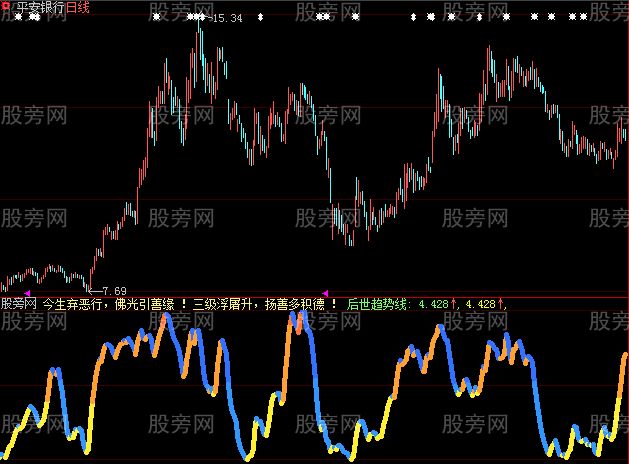Click the red square icon beside 平安银行
629x464 pixels.
(x=6, y=6)
